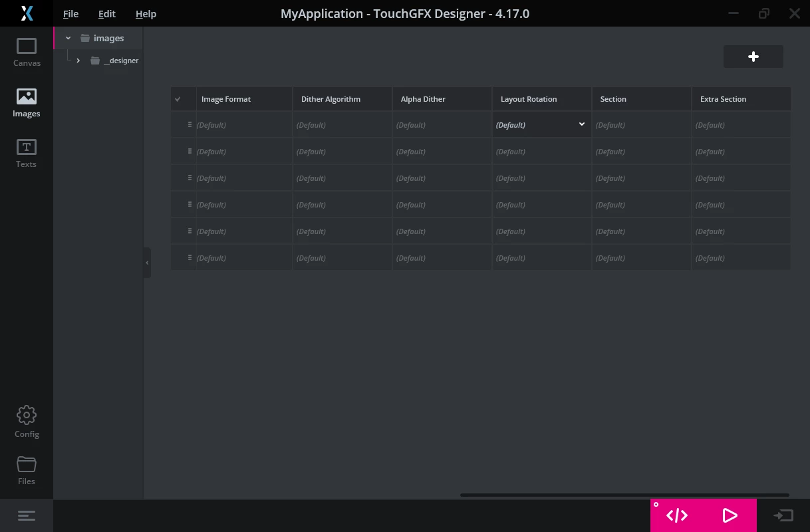Screen dimensions: 810x532
Task: Click the TouchGFX X logo icon
Action: point(27,13)
